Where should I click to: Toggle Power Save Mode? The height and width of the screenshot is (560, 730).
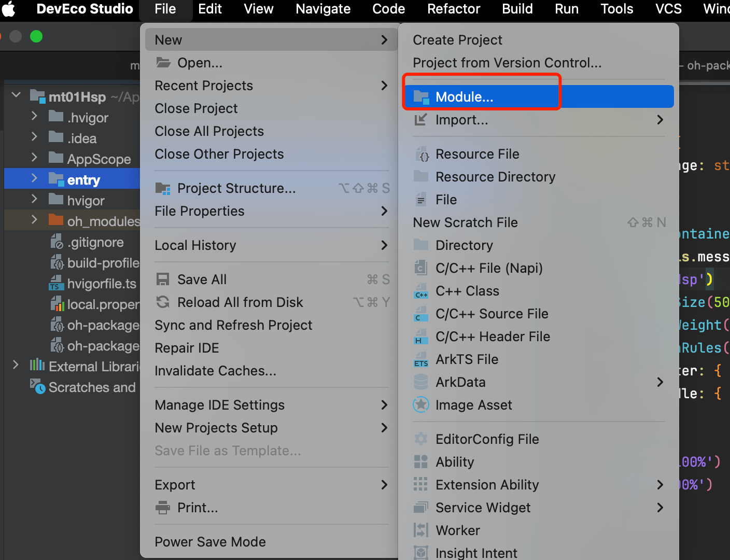tap(210, 542)
